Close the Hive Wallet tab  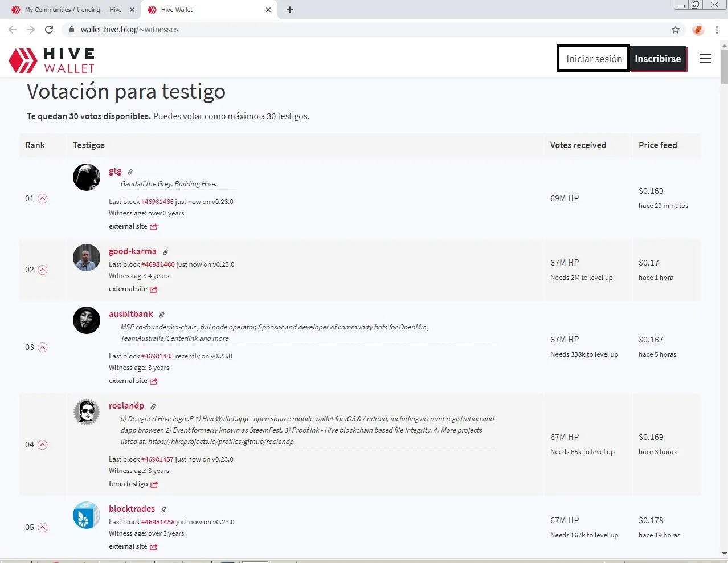pos(268,10)
